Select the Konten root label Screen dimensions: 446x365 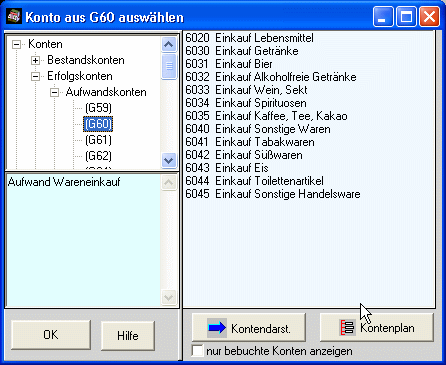coord(45,44)
